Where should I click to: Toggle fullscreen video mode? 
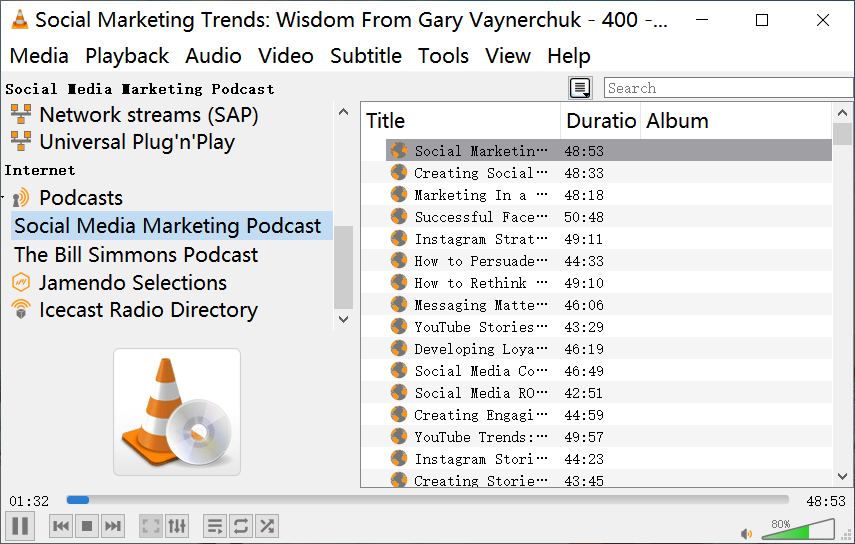151,526
